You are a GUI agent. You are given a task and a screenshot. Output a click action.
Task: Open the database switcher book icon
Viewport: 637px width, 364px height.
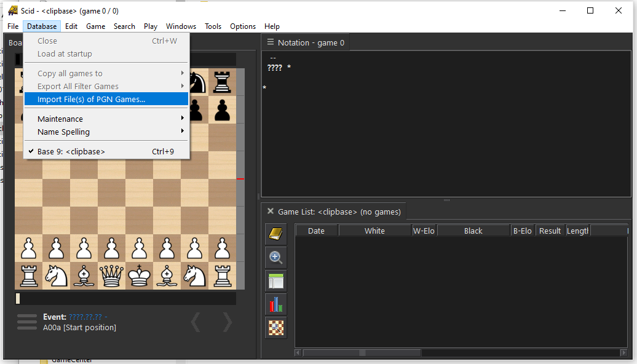tap(276, 234)
